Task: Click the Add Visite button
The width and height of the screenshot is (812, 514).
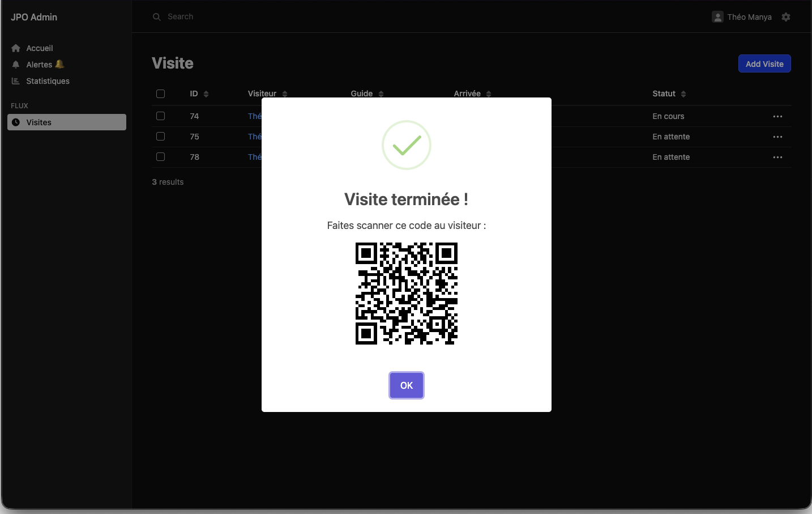Action: point(764,64)
